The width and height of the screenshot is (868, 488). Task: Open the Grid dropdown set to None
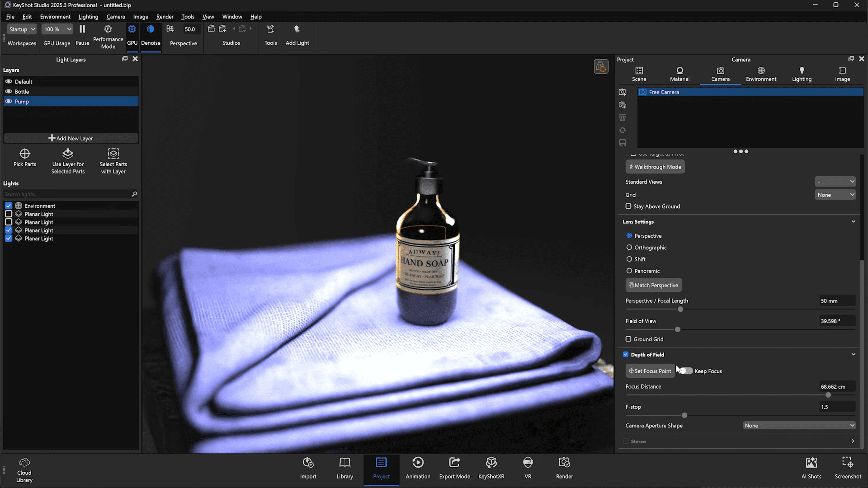point(835,195)
